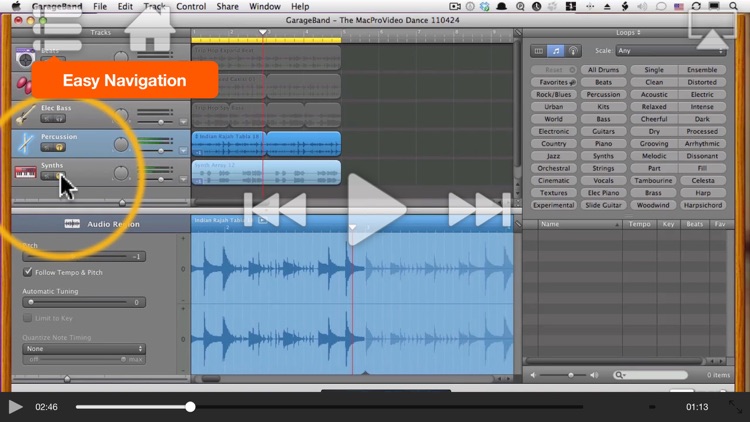Click the Percussion track pan knob
This screenshot has width=750, height=422.
coord(121,144)
